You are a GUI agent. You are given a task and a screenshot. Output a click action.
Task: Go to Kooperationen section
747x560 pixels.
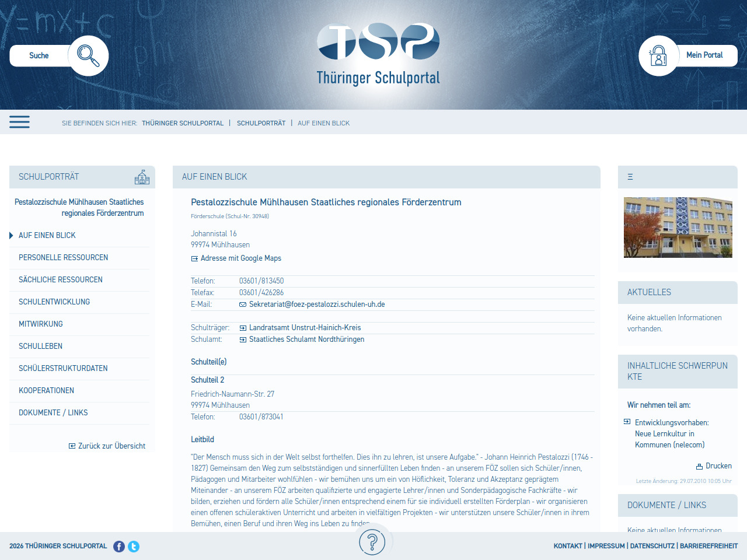(46, 390)
